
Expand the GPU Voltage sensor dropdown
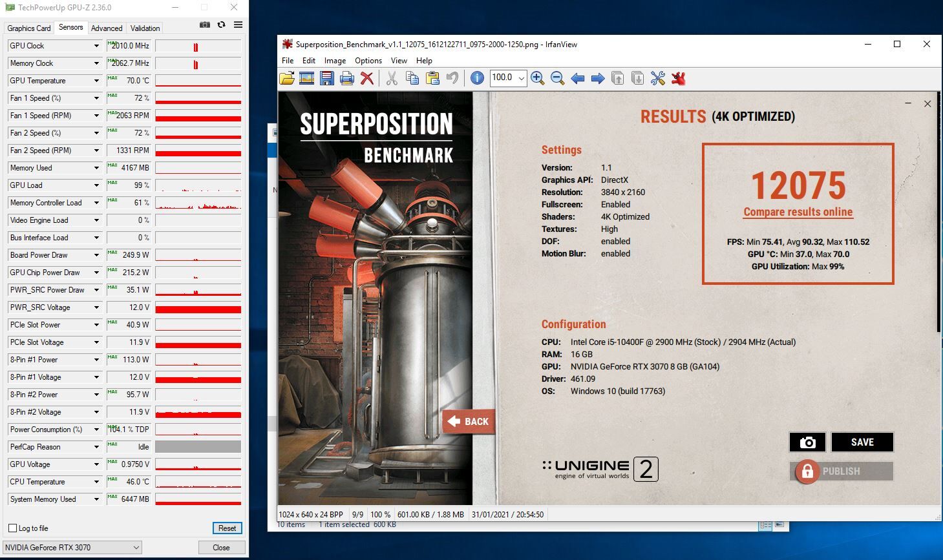pyautogui.click(x=96, y=464)
